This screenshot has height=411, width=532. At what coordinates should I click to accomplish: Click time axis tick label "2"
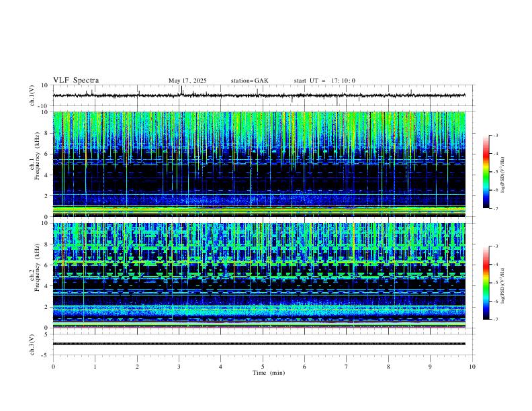point(137,367)
